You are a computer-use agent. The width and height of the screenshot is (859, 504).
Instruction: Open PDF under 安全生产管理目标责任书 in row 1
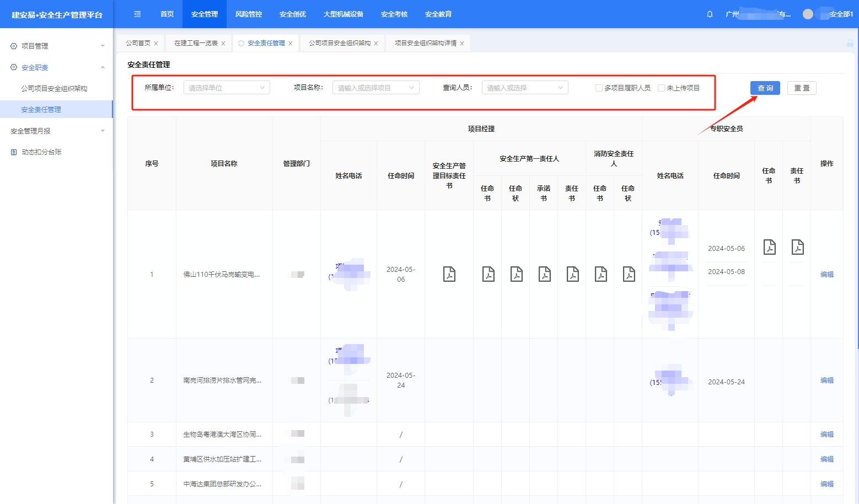click(x=449, y=274)
